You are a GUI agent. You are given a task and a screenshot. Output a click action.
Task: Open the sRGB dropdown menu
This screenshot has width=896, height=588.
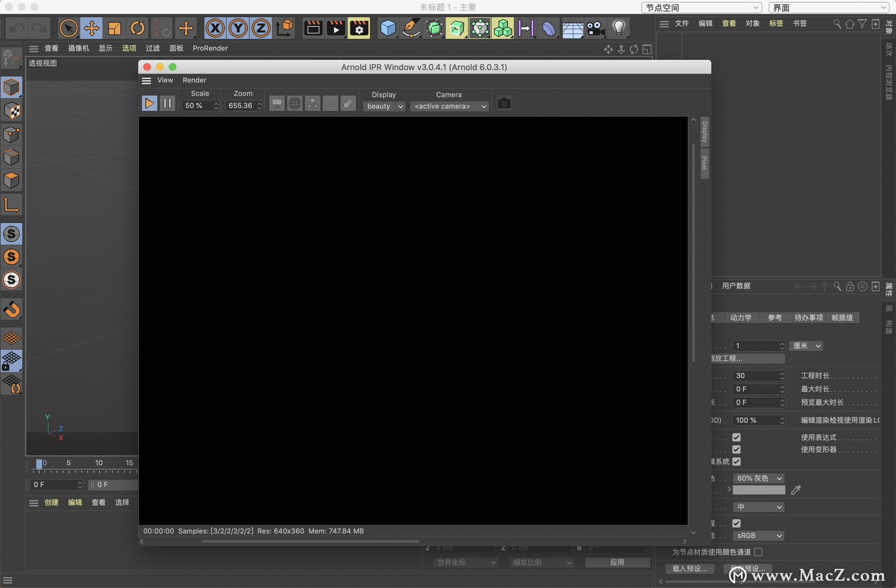pos(758,535)
